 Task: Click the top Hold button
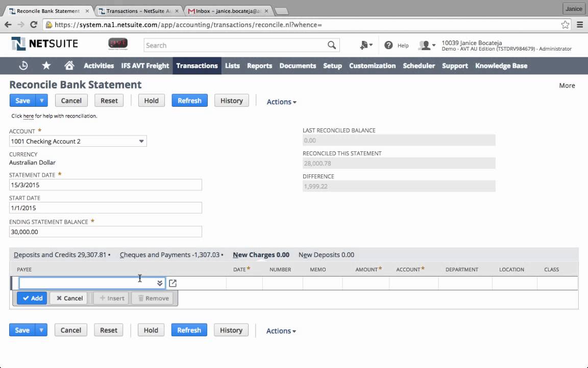[152, 101]
